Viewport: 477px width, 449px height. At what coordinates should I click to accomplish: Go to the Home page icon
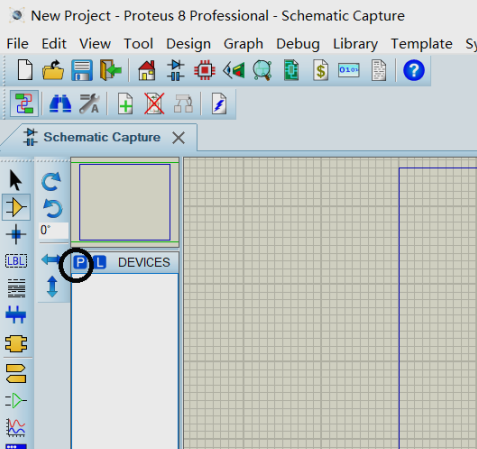pyautogui.click(x=147, y=70)
